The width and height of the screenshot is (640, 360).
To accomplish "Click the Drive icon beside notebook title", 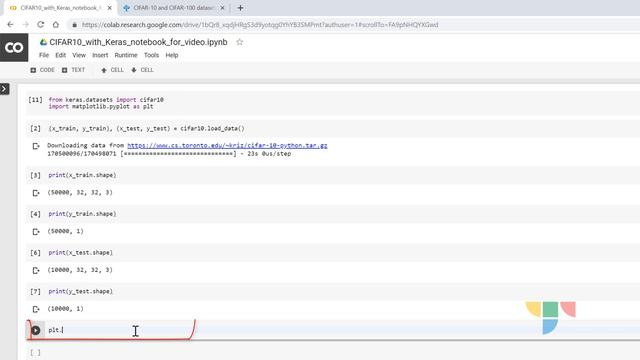I will [x=43, y=42].
